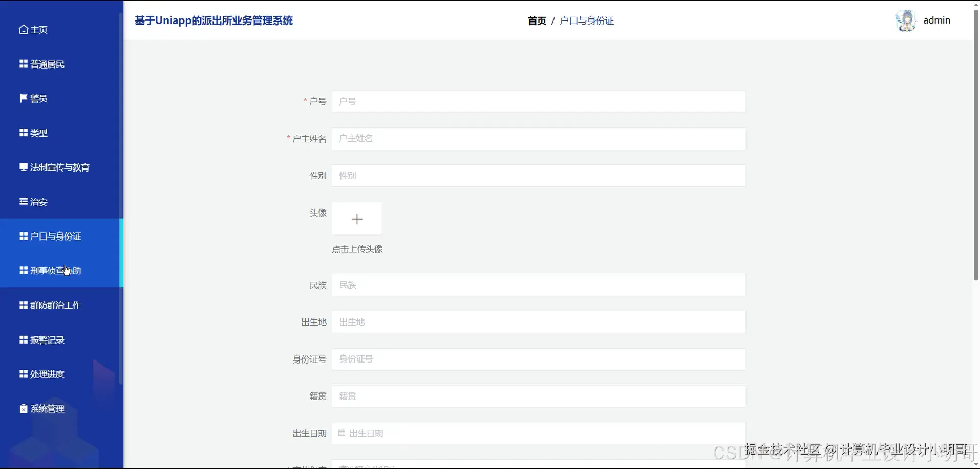
Task: Click the 系统管理 icon
Action: [22, 408]
